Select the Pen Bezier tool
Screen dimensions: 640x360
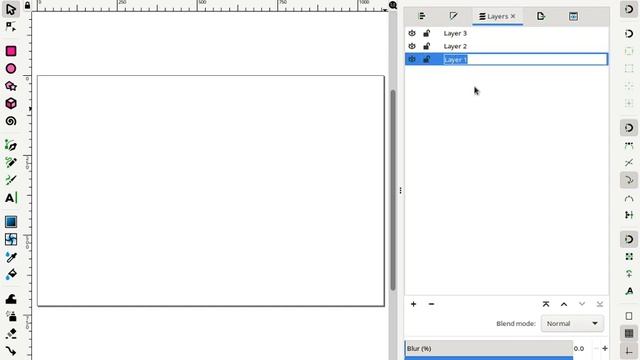coord(11,145)
